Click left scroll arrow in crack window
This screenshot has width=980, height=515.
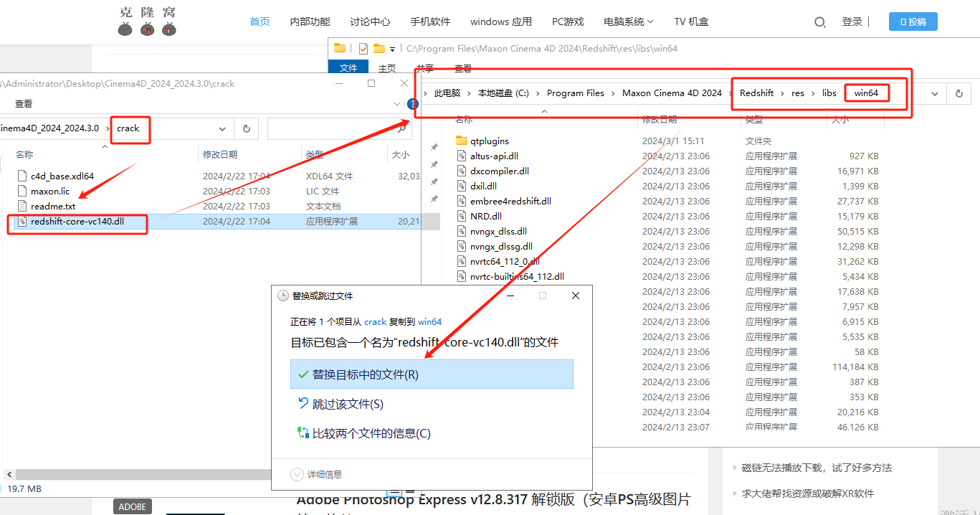point(9,475)
